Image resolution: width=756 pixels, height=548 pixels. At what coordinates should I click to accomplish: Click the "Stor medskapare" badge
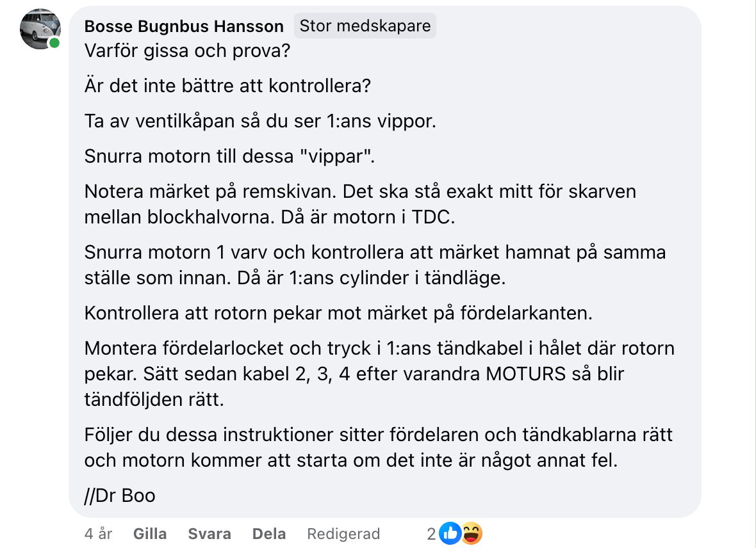pos(365,26)
